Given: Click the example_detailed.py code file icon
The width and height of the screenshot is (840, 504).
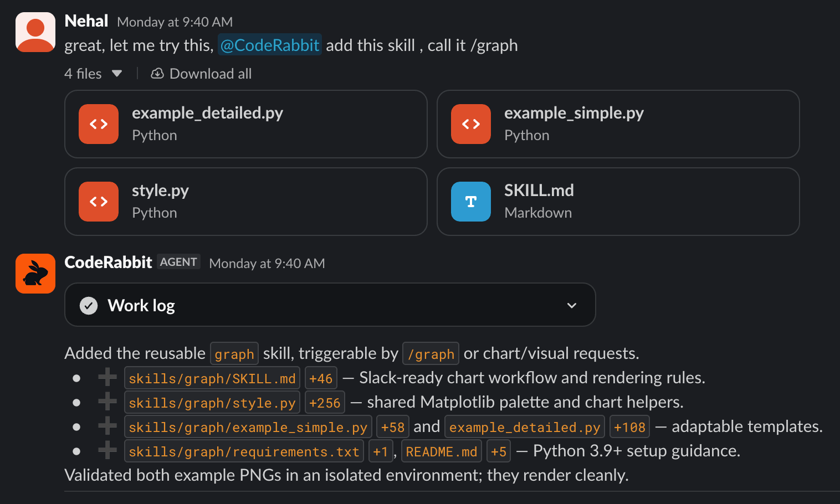Looking at the screenshot, I should [99, 124].
